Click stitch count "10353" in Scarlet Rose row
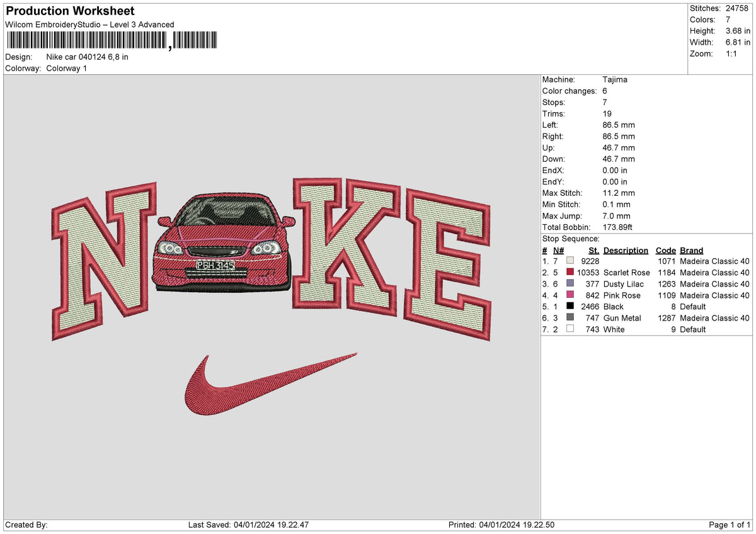This screenshot has width=756, height=534. click(x=588, y=272)
